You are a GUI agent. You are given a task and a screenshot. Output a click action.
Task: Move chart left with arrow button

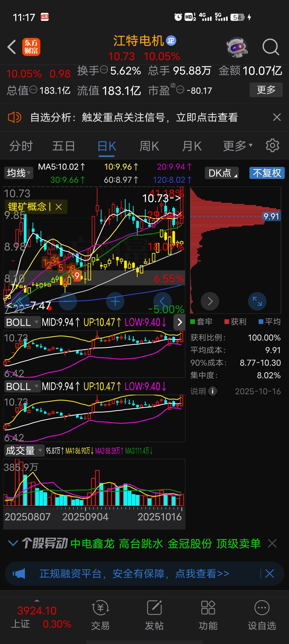tap(162, 301)
